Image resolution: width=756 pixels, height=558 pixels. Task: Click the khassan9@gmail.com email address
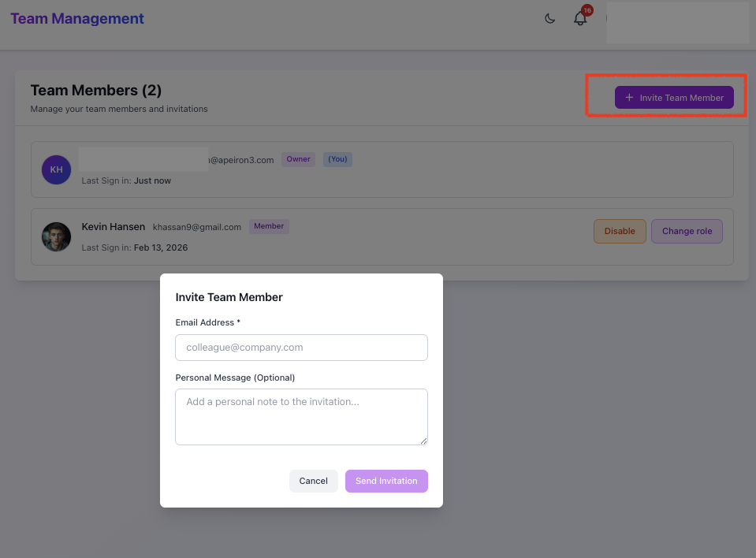pos(197,227)
